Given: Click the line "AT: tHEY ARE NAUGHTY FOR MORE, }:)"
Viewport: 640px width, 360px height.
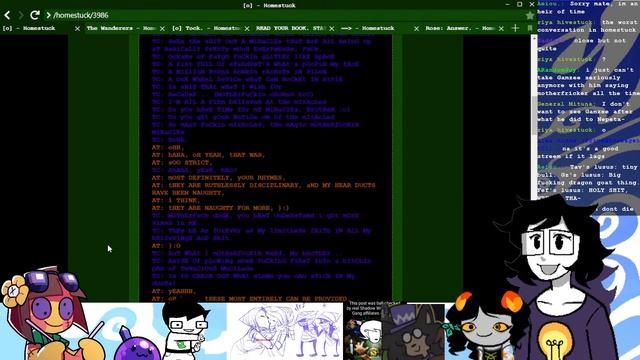Looking at the screenshot, I should (x=220, y=208).
